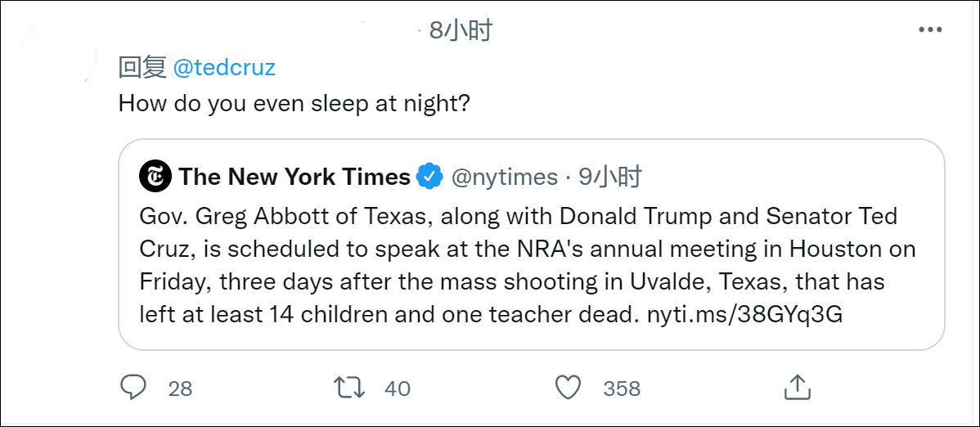The height and width of the screenshot is (427, 980).
Task: Open the nyti.ms/38GYq3G link
Action: [x=744, y=315]
